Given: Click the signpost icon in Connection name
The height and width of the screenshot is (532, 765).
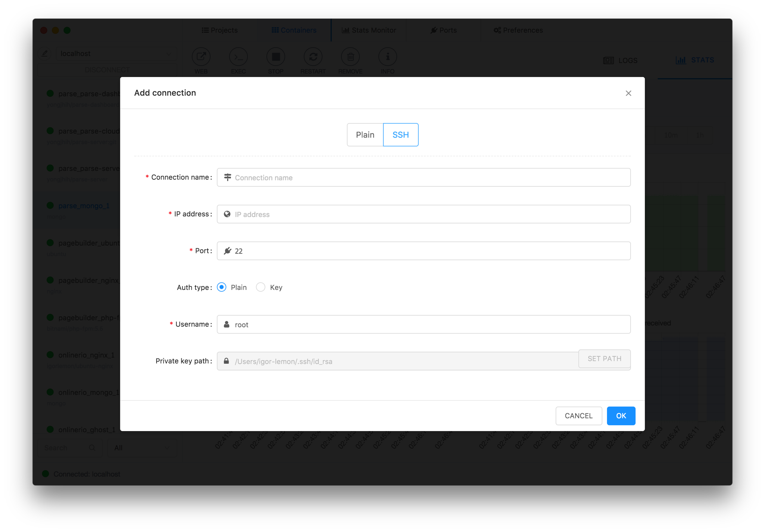Looking at the screenshot, I should pyautogui.click(x=227, y=177).
